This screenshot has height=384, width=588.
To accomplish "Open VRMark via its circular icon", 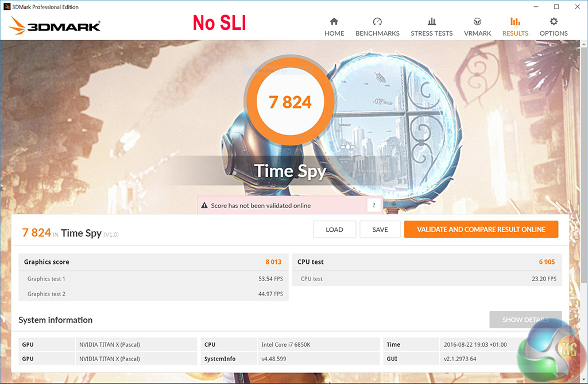I will pos(477,21).
